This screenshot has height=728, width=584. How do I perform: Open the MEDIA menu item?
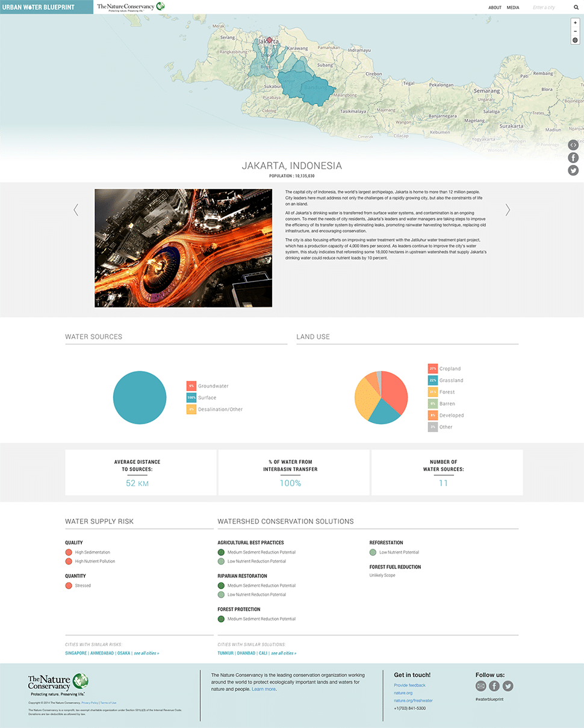[513, 7]
